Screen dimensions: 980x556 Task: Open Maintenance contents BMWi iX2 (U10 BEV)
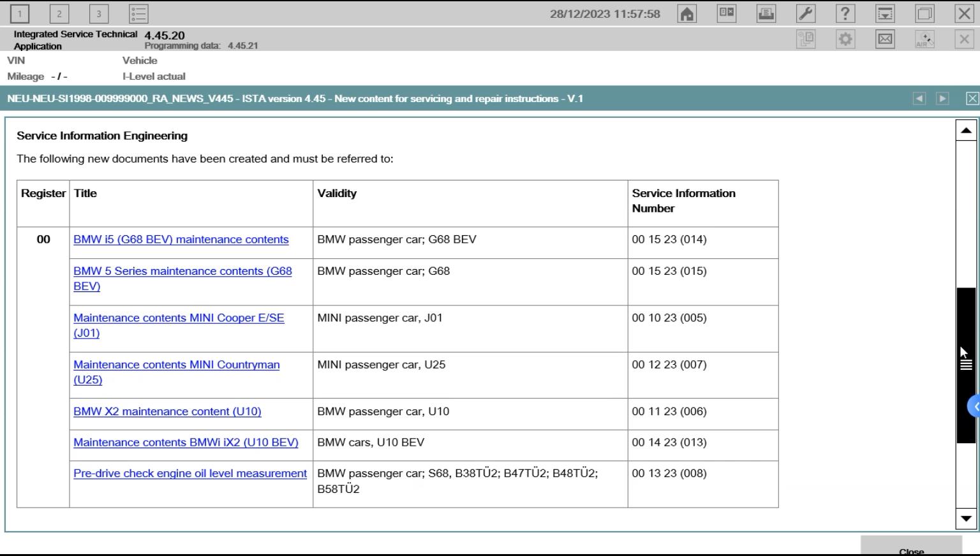click(186, 443)
